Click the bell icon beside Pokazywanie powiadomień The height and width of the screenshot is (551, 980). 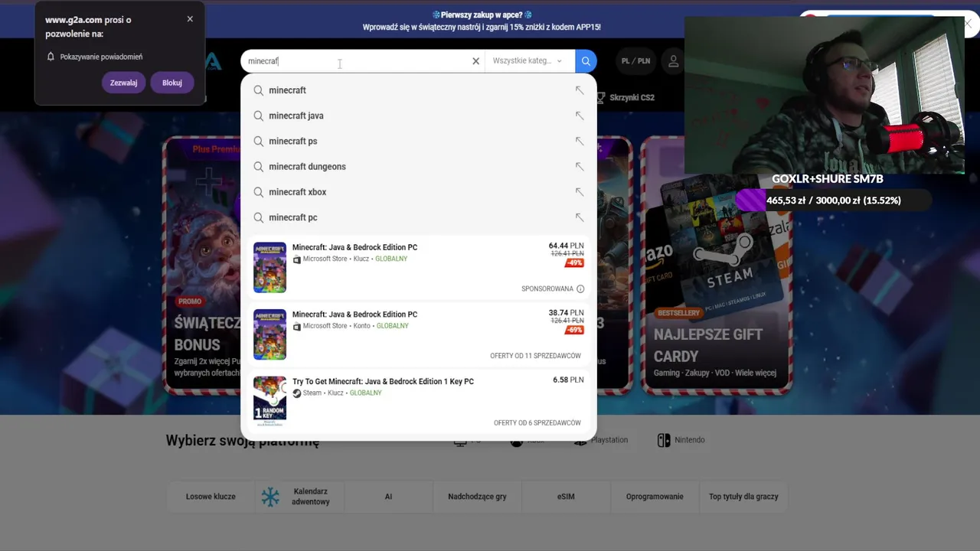coord(51,57)
